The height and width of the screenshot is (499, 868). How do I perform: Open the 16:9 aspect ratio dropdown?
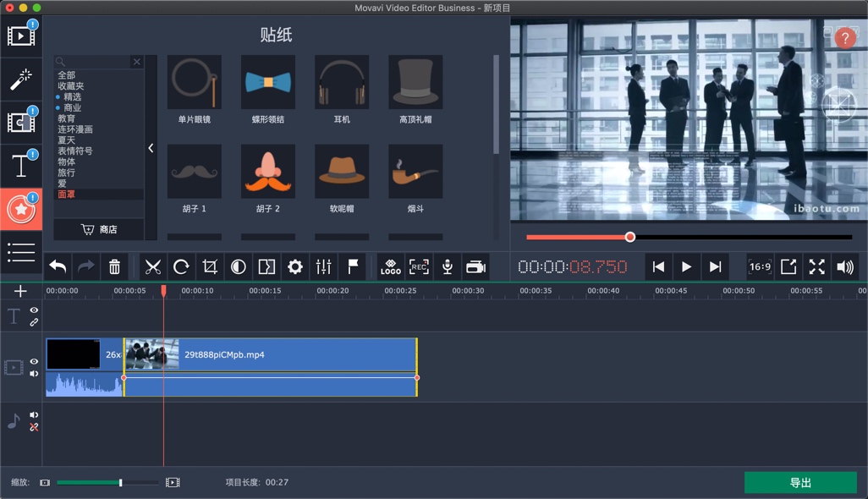[759, 266]
